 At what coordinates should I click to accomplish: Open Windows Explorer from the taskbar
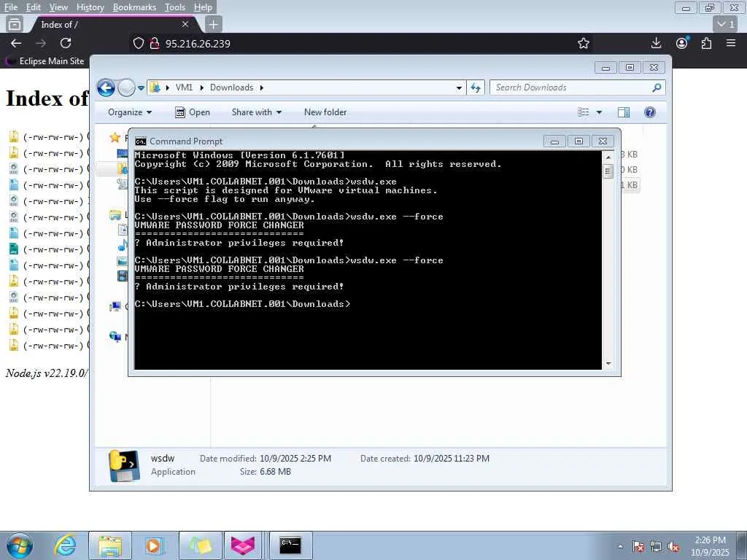(x=110, y=545)
